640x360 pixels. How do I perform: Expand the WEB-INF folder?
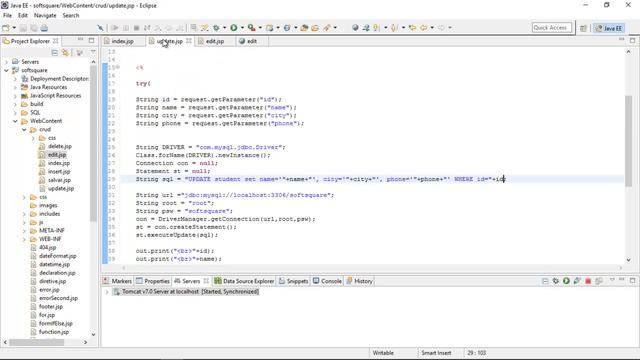24,239
